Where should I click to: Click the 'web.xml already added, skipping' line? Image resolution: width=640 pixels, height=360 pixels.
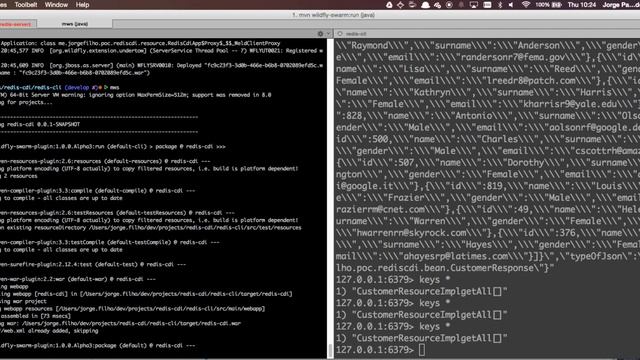coord(49,331)
